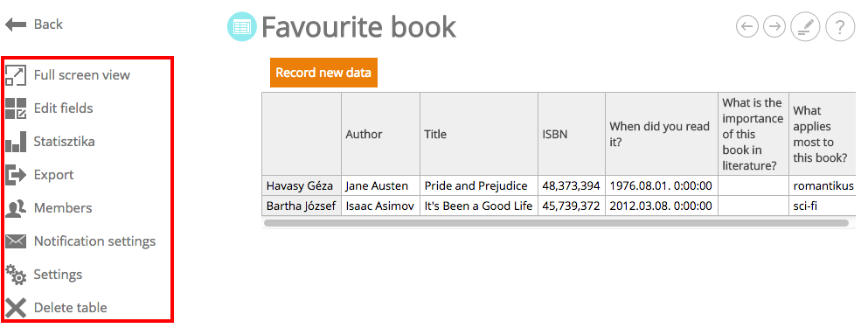Viewport: 868px width, 328px height.
Task: Click the Delete table X icon
Action: pyautogui.click(x=16, y=308)
